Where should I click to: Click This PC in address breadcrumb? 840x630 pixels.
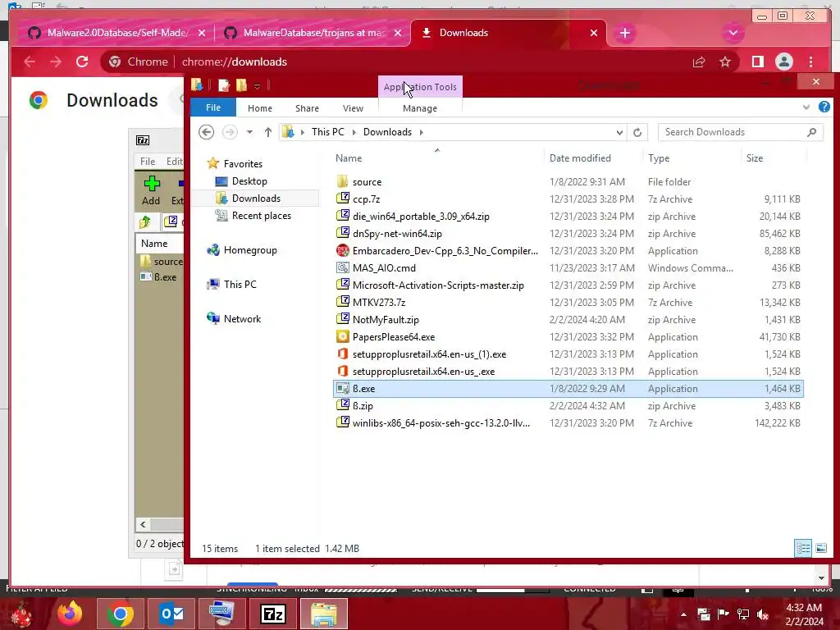(x=328, y=132)
